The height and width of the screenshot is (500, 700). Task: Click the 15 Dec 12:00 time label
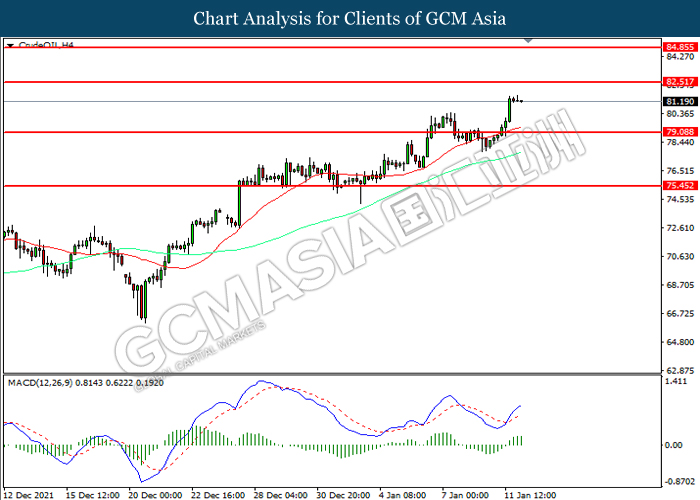[92, 495]
